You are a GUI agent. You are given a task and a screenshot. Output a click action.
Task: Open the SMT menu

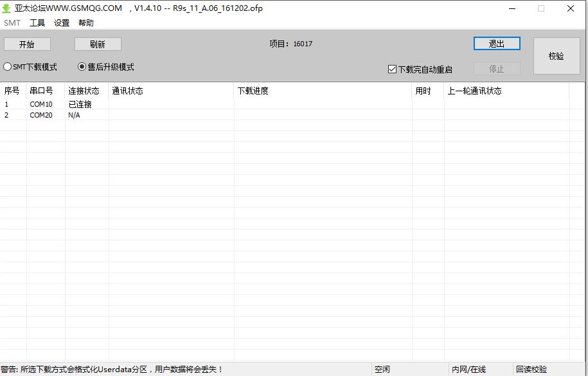(x=12, y=22)
